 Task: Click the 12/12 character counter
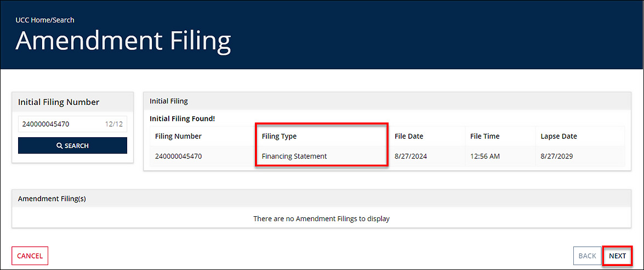click(x=114, y=124)
